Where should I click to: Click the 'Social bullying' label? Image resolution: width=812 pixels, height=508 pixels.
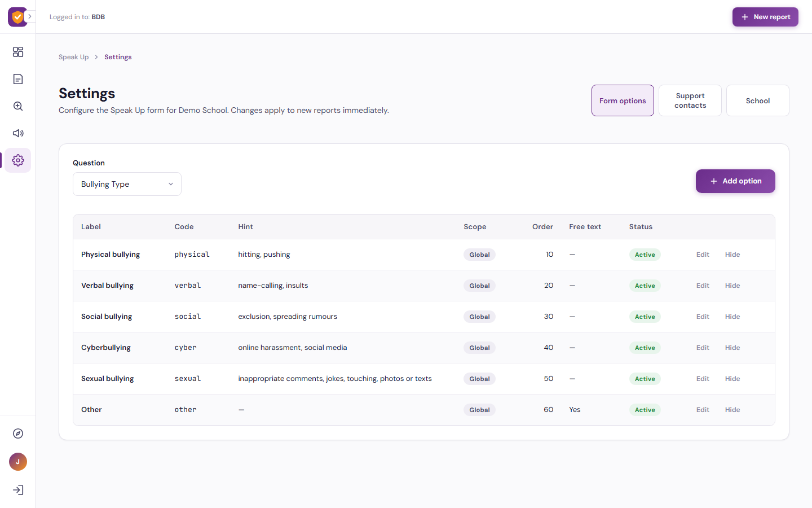point(107,317)
